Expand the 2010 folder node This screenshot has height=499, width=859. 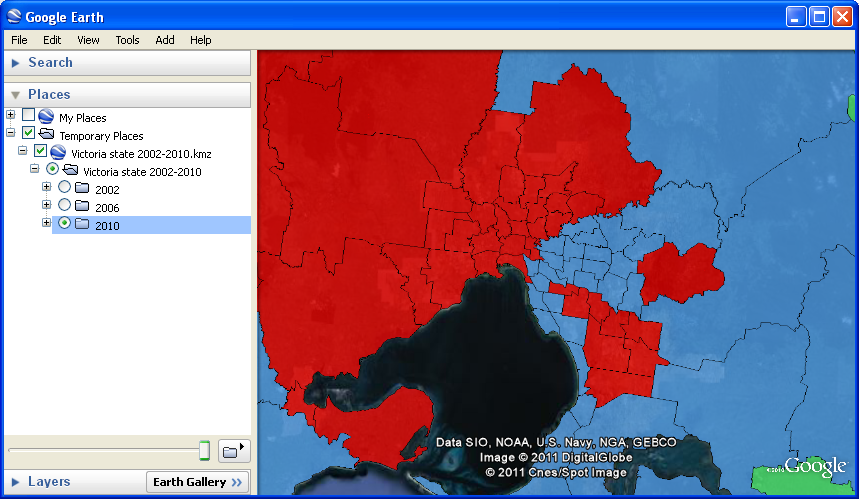pos(47,223)
